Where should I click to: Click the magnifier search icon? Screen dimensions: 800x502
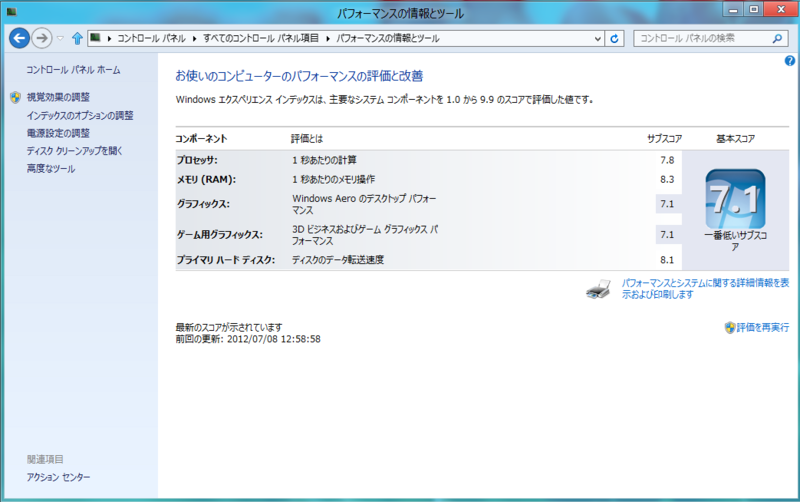[x=777, y=38]
